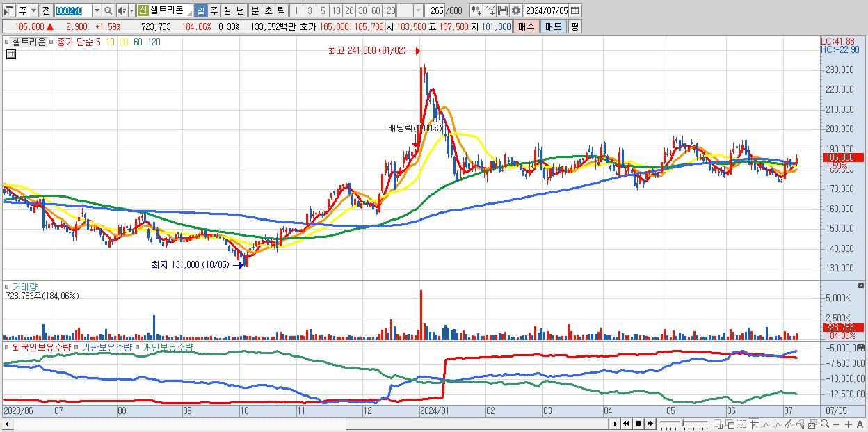
Task: Expand the stock code 068270 dropdown
Action: (97, 10)
